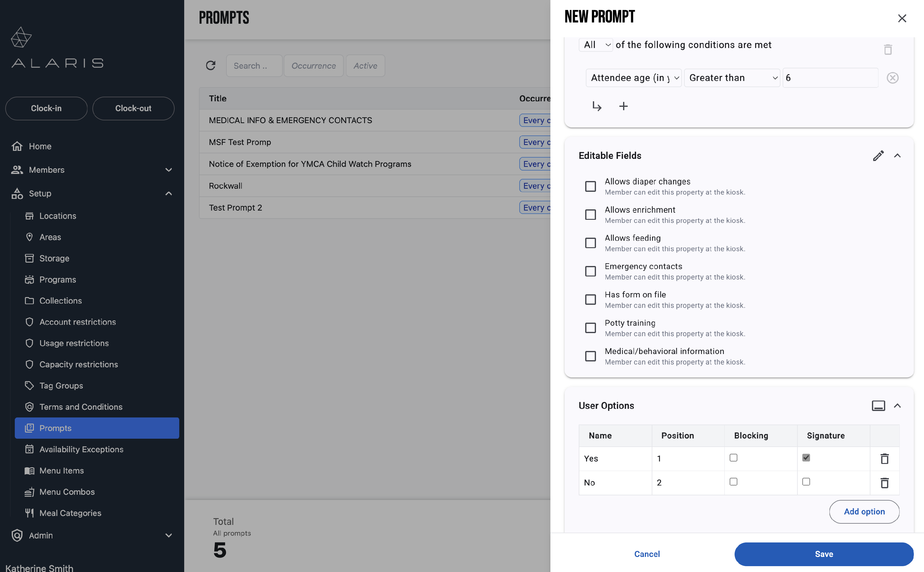The height and width of the screenshot is (572, 924).
Task: Add a new condition with plus icon
Action: coord(623,106)
